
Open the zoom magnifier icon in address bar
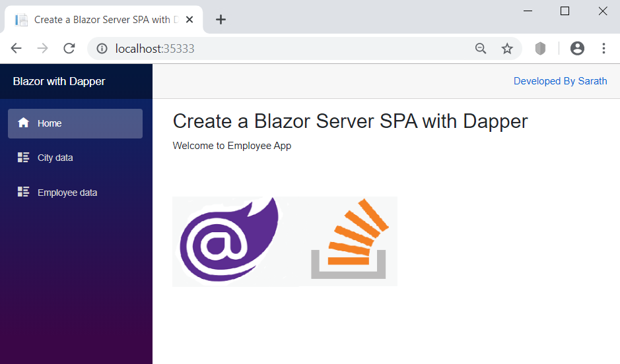point(481,49)
